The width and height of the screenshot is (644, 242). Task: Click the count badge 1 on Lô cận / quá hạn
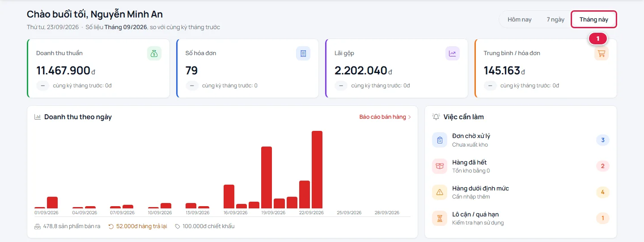[603, 218]
